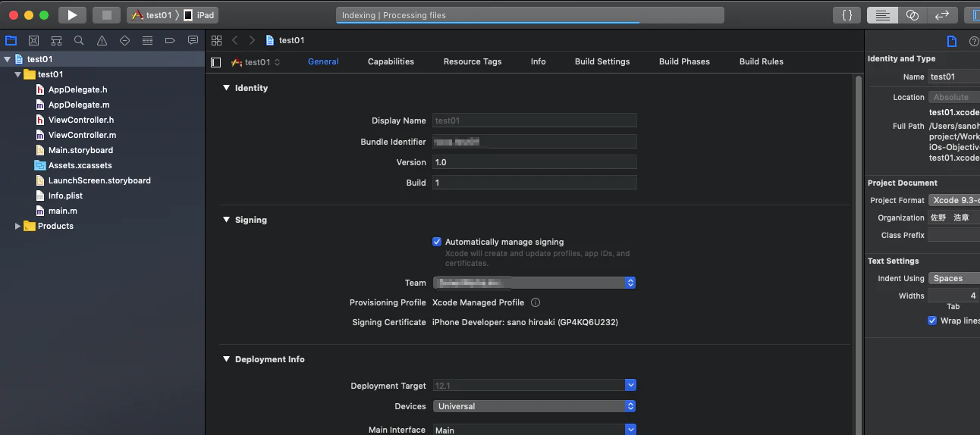Open the Project navigator folder icon
980x435 pixels.
pyautogui.click(x=11, y=40)
